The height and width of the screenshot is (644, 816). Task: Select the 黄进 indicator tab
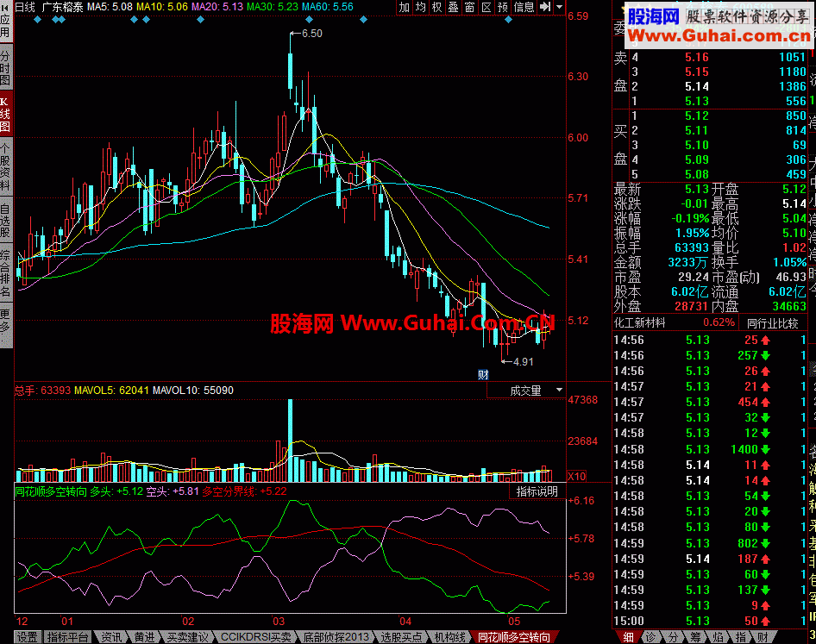145,637
